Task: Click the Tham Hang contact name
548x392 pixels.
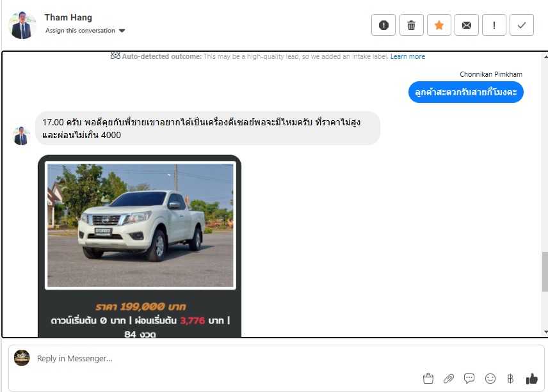Action: [x=68, y=17]
